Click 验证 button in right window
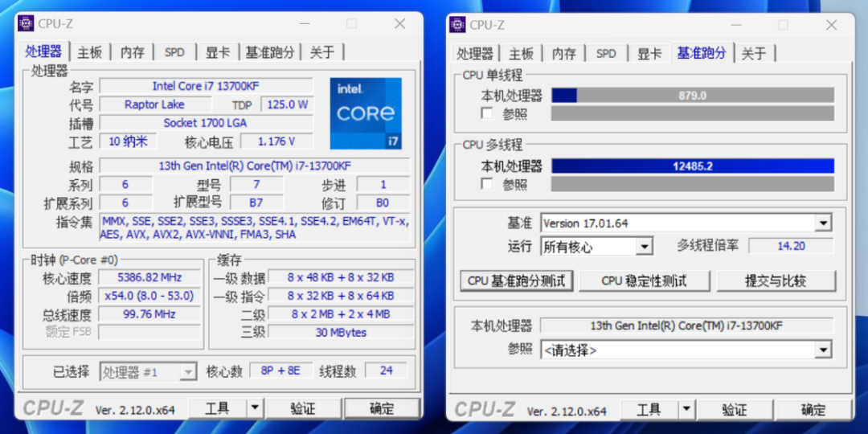Image resolution: width=868 pixels, height=434 pixels. click(x=735, y=410)
